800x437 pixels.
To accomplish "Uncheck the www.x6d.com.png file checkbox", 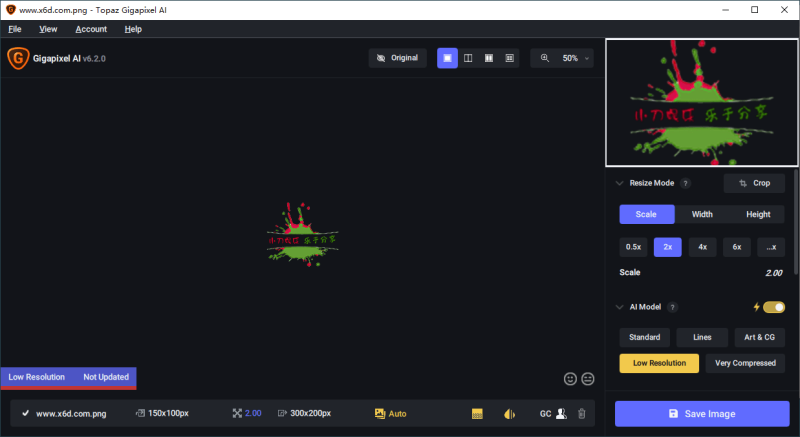I will click(26, 413).
